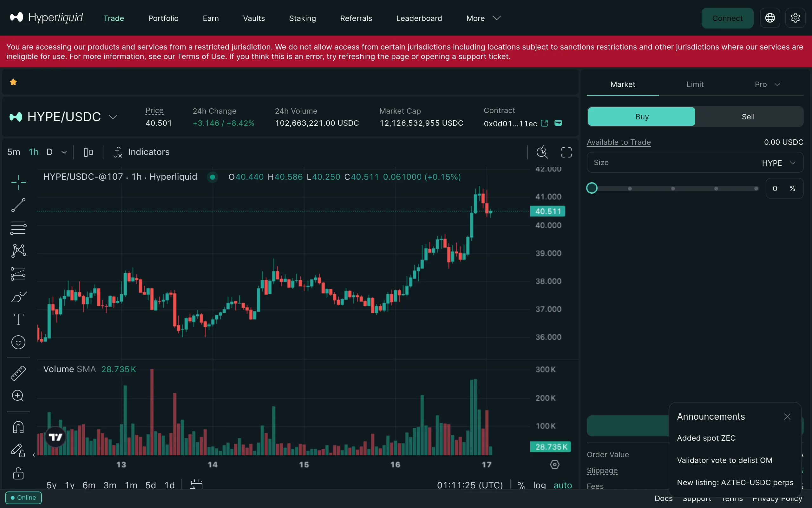This screenshot has height=508, width=812.
Task: Open the HYPE/USDC pair selector
Action: coord(63,117)
